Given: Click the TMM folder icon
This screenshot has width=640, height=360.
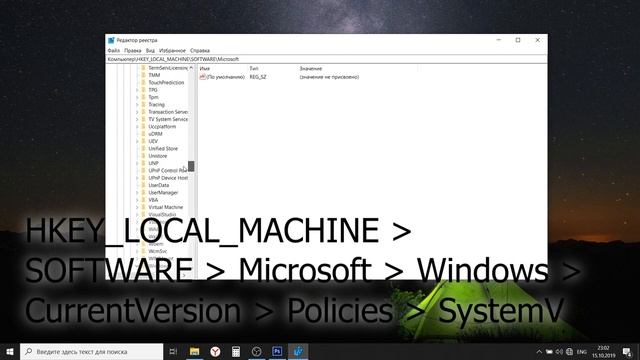Looking at the screenshot, I should coord(143,75).
